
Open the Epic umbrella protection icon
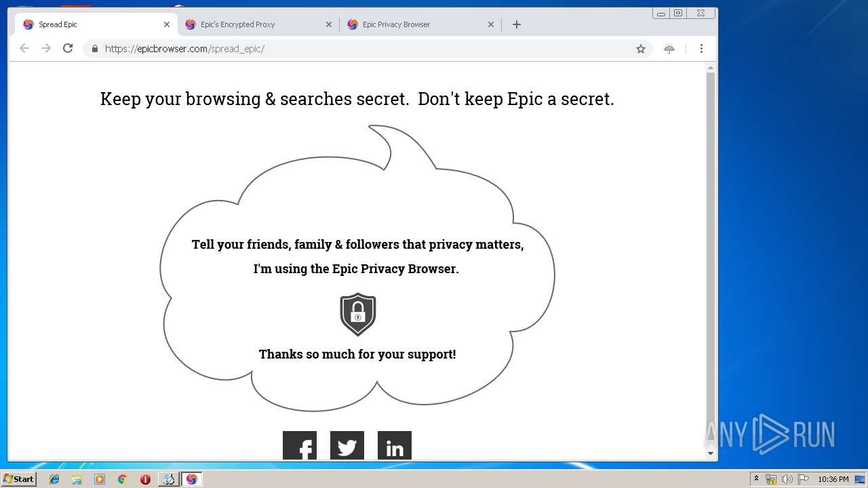pyautogui.click(x=669, y=49)
